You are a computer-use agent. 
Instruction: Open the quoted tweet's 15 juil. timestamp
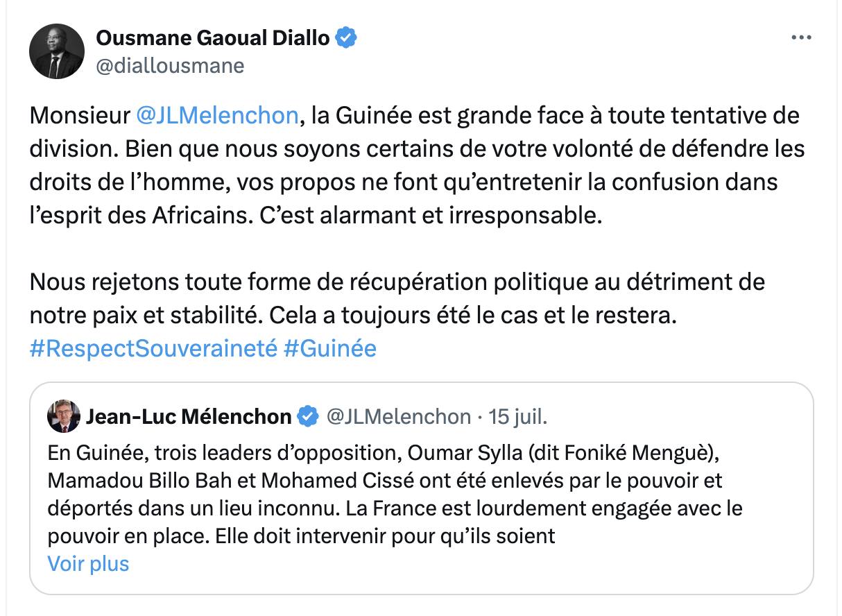click(517, 416)
